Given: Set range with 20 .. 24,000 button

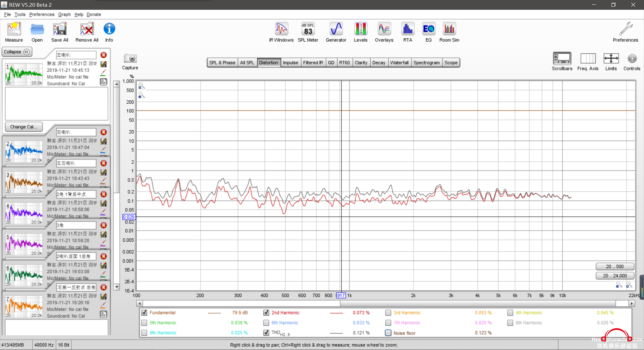Looking at the screenshot, I should pyautogui.click(x=615, y=276).
